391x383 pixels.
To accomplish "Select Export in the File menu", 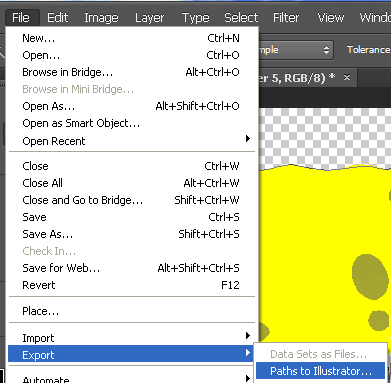I will click(132, 354).
